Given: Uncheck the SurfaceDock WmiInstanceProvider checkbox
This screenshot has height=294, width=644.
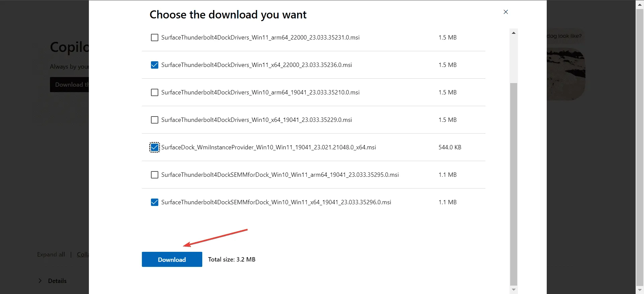Looking at the screenshot, I should coord(155,147).
